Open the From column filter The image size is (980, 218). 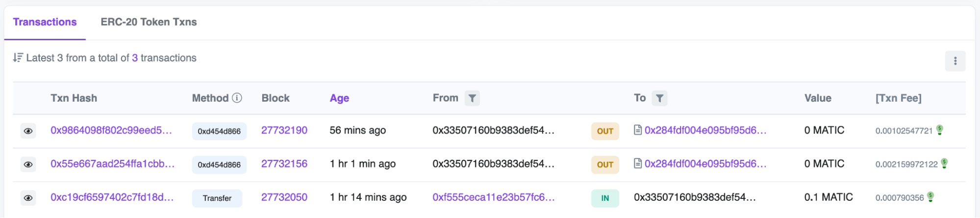coord(472,98)
